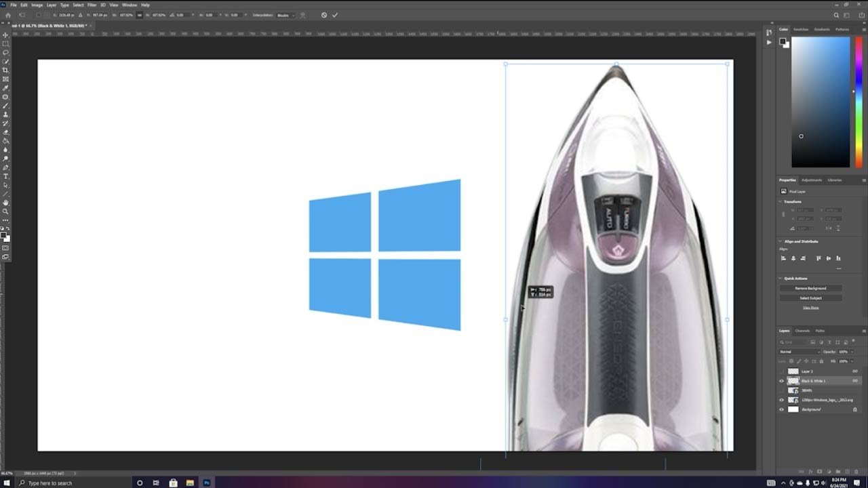This screenshot has width=868, height=488.
Task: Open the Interpolation dropdown
Action: (x=285, y=15)
